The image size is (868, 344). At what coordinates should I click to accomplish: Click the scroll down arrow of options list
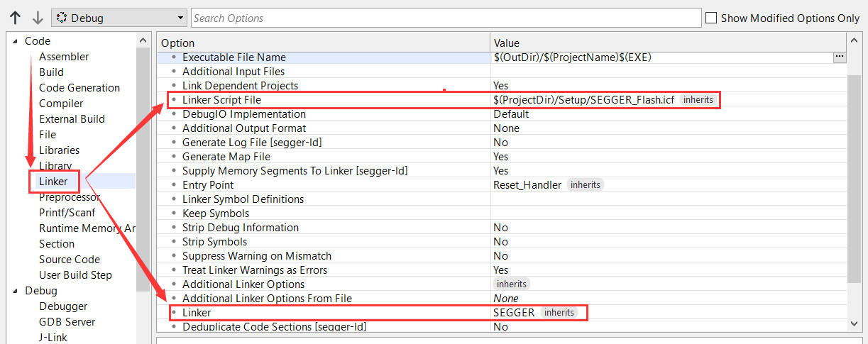(x=855, y=323)
